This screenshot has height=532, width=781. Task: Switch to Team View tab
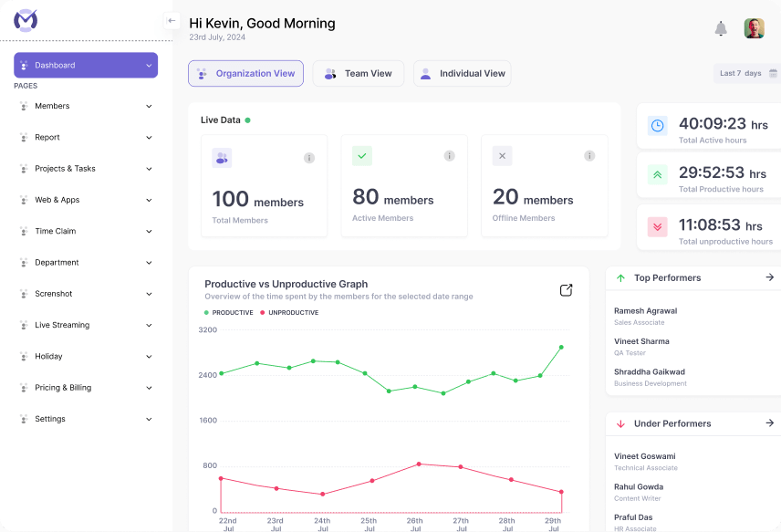(359, 74)
